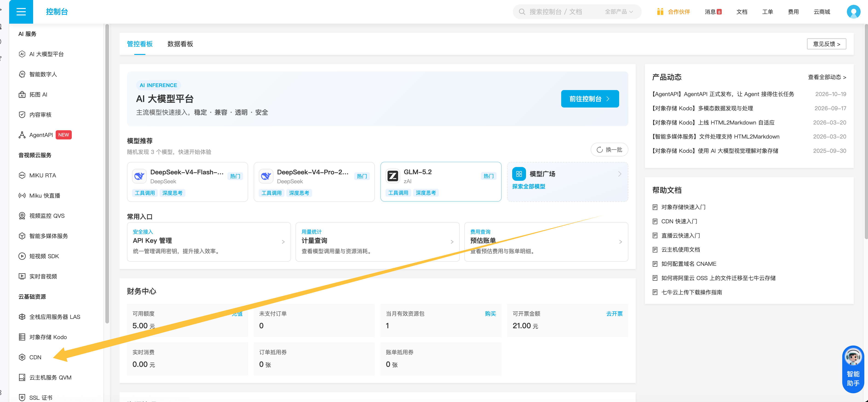
Task: Click 意见反馈 button
Action: click(826, 44)
